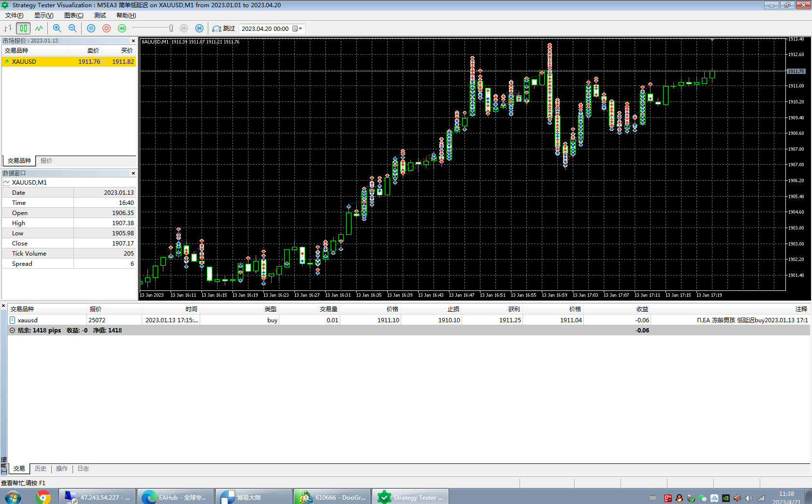Image resolution: width=812 pixels, height=504 pixels.
Task: Select the 交易 tab in toolbox
Action: pos(19,469)
